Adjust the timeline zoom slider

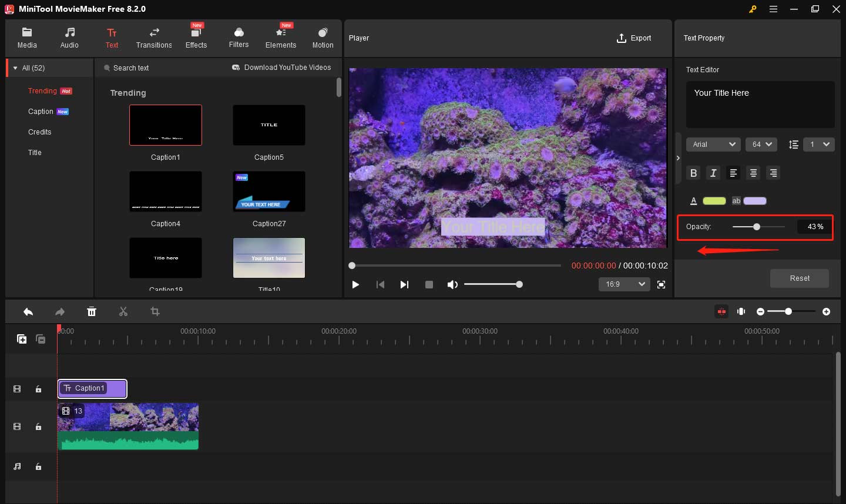pyautogui.click(x=791, y=311)
